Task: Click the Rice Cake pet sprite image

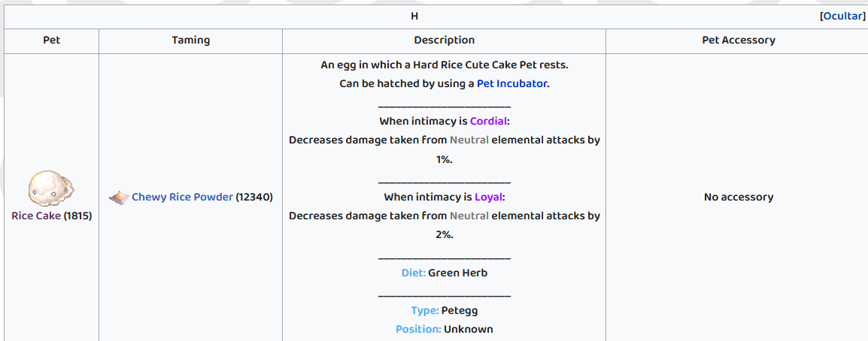Action: (x=51, y=189)
